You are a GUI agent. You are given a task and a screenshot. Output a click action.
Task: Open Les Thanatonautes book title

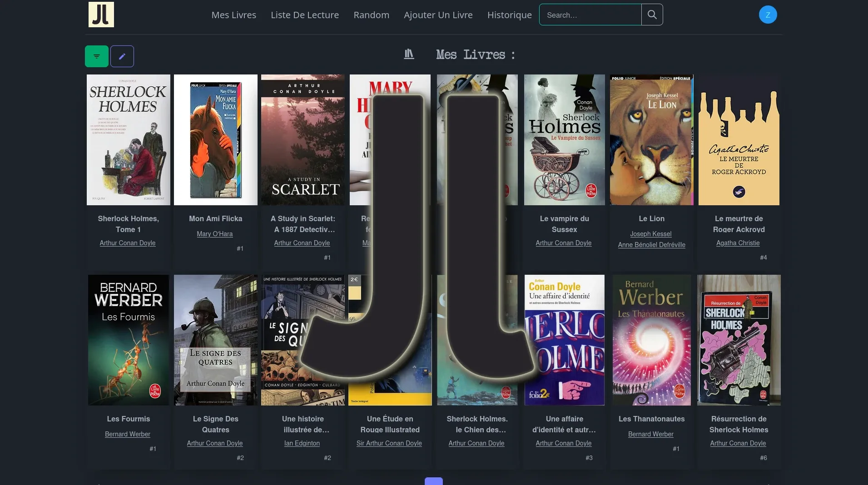[x=651, y=419]
